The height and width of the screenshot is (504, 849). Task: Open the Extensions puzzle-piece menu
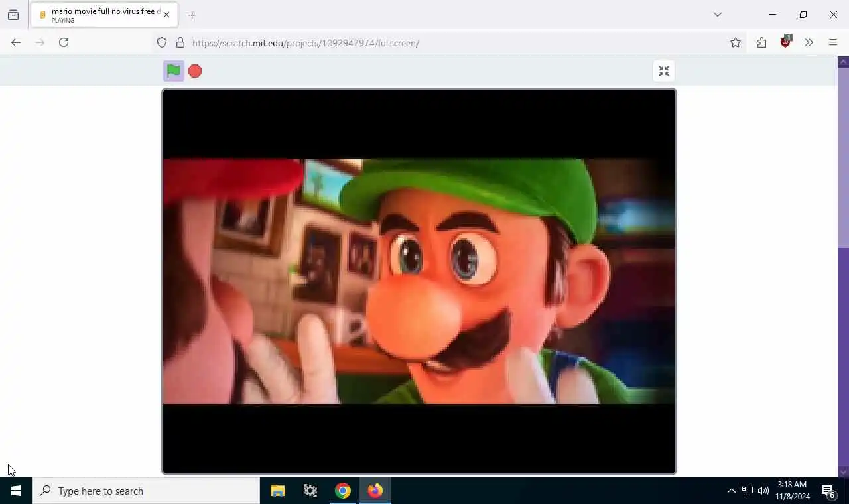pyautogui.click(x=761, y=43)
